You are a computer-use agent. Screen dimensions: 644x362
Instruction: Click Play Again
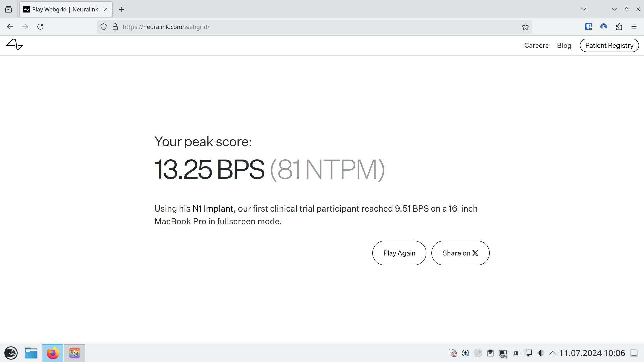tap(399, 253)
